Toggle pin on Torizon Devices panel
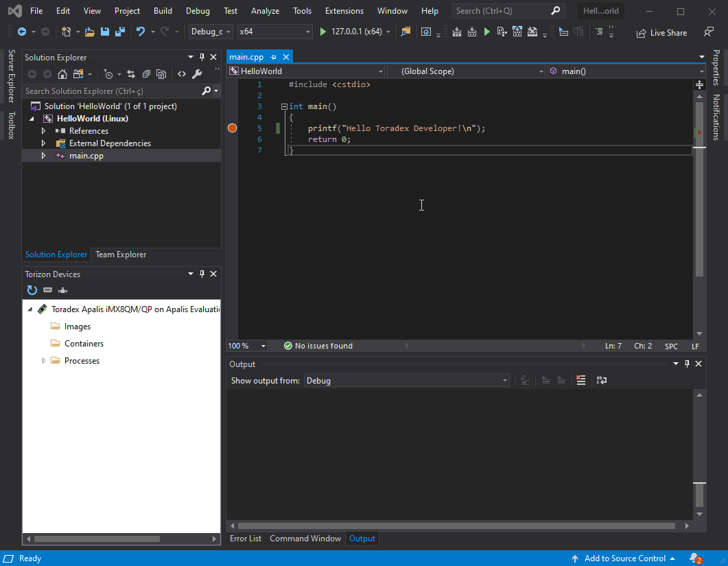 pos(202,274)
